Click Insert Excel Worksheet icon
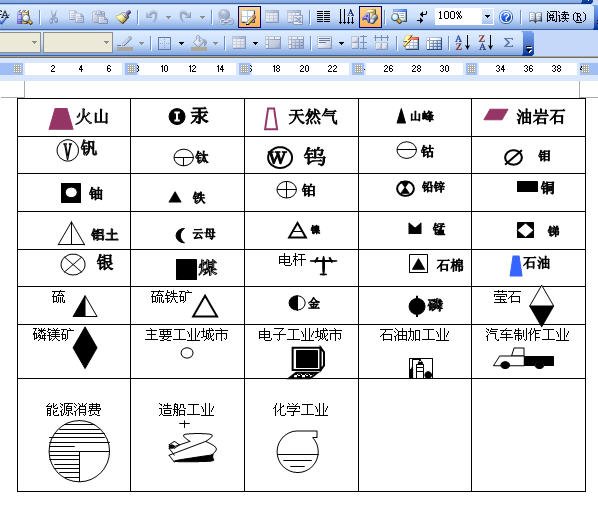This screenshot has width=598, height=514. 295,17
